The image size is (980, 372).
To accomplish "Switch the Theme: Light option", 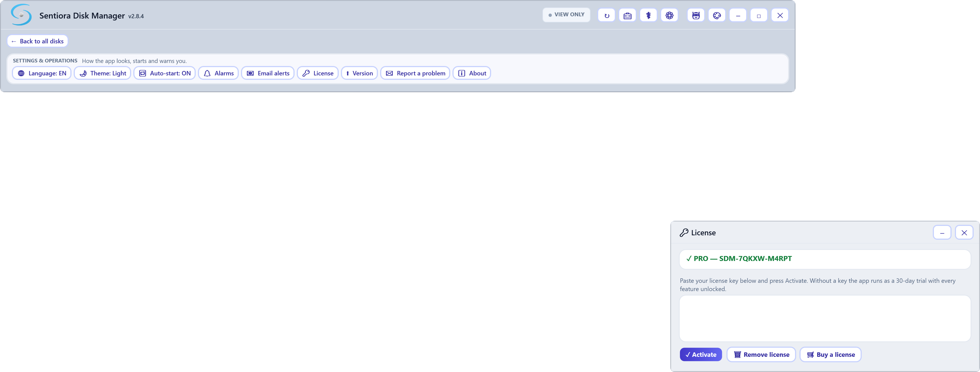I will (x=103, y=73).
